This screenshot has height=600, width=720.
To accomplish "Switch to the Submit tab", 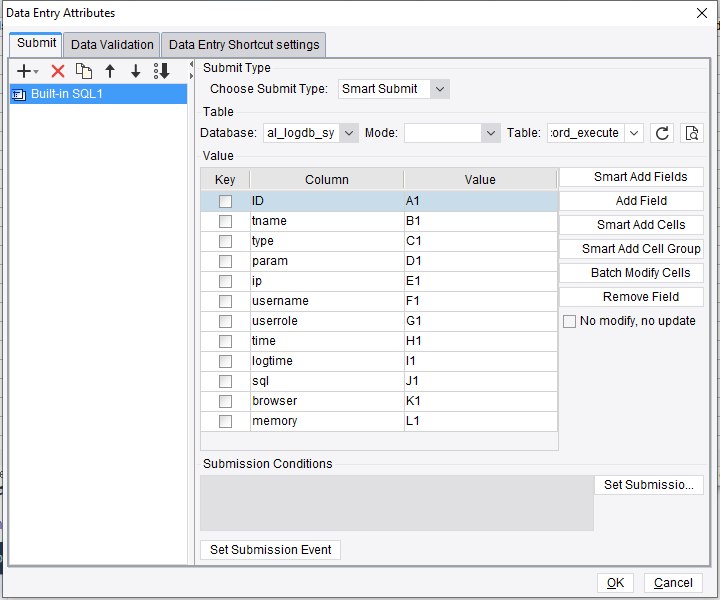I will click(x=36, y=44).
